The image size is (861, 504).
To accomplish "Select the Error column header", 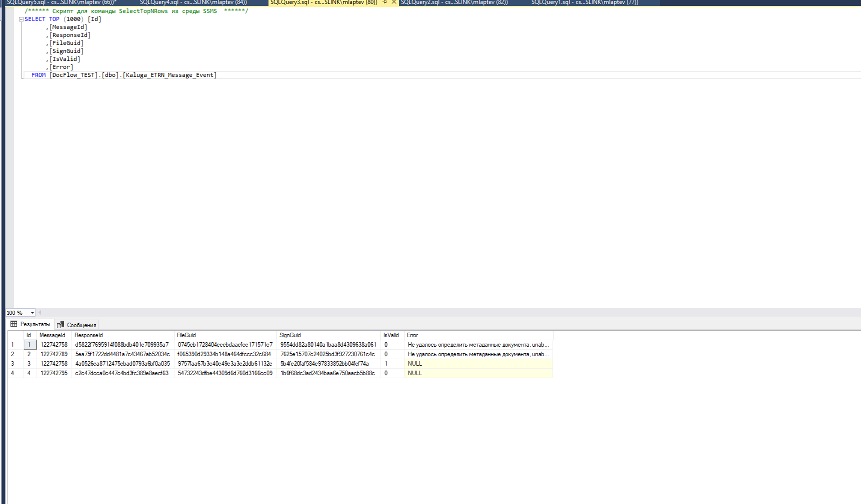I will [x=478, y=335].
